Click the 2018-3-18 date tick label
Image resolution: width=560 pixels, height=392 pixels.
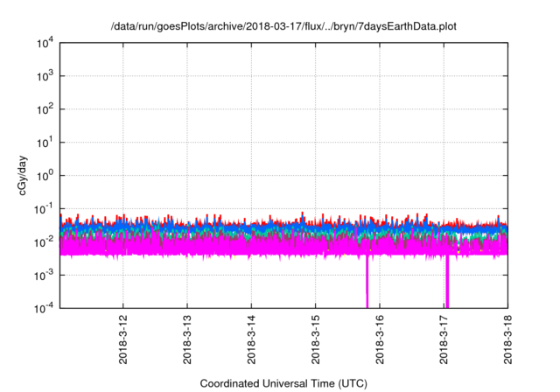(x=507, y=339)
